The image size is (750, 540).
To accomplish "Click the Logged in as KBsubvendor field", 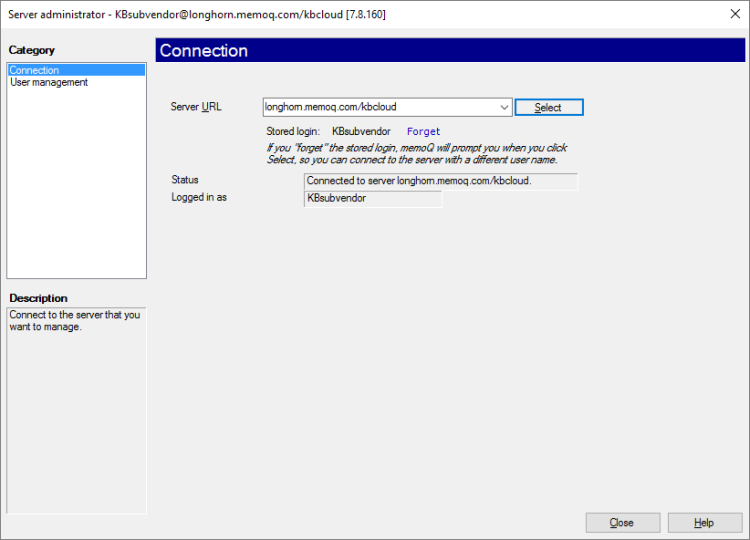I will pyautogui.click(x=372, y=199).
